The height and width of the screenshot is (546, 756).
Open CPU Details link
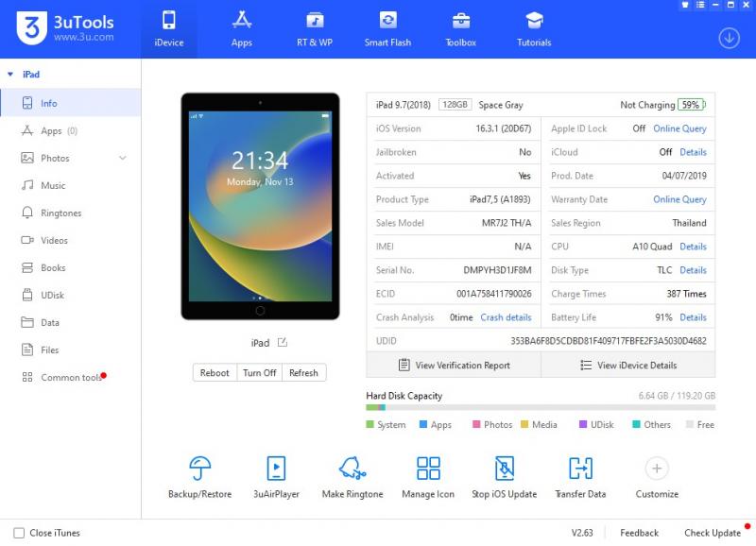point(693,247)
